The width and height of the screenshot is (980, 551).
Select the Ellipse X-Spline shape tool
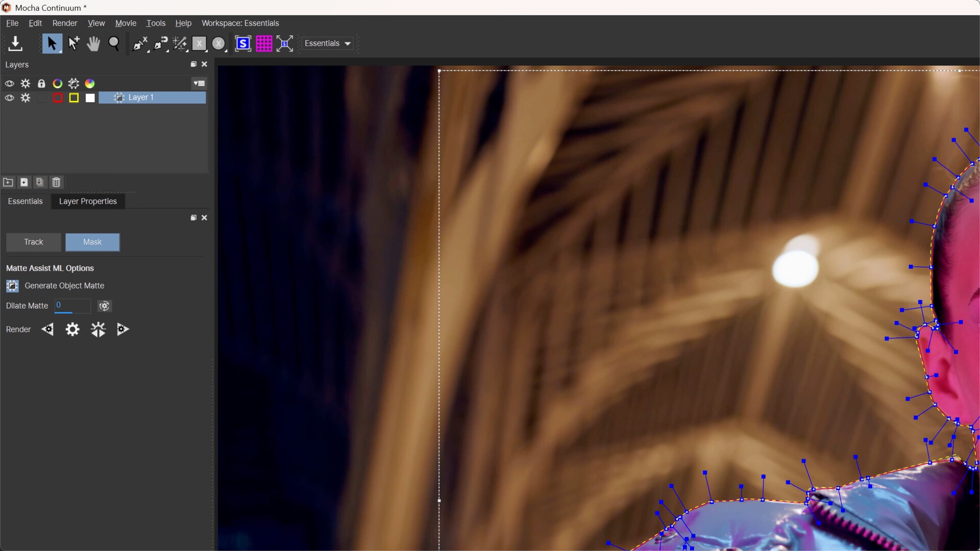point(219,44)
